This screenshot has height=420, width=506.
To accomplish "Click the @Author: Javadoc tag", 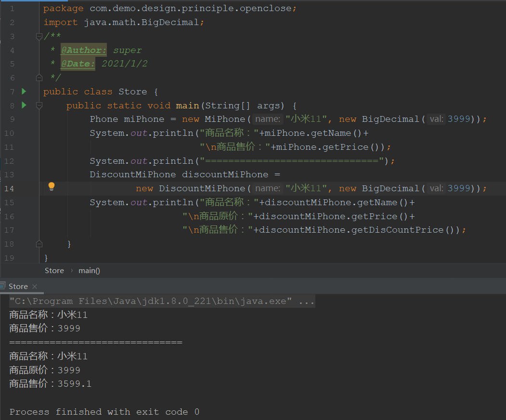I will coord(84,50).
